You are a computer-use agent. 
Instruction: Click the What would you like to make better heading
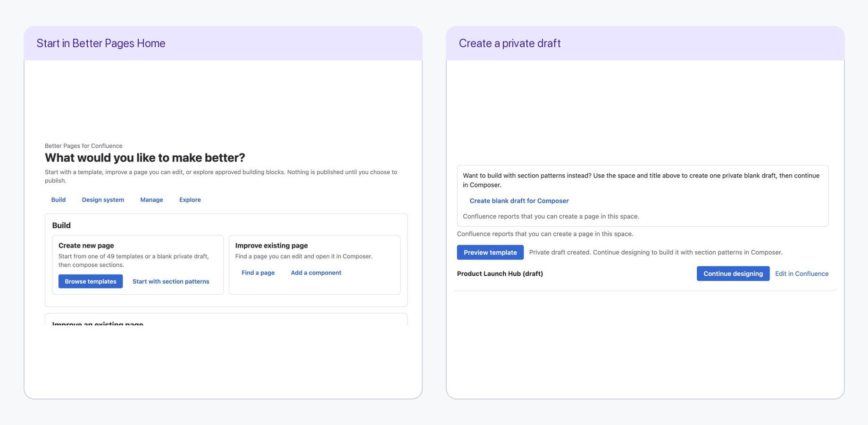click(145, 158)
